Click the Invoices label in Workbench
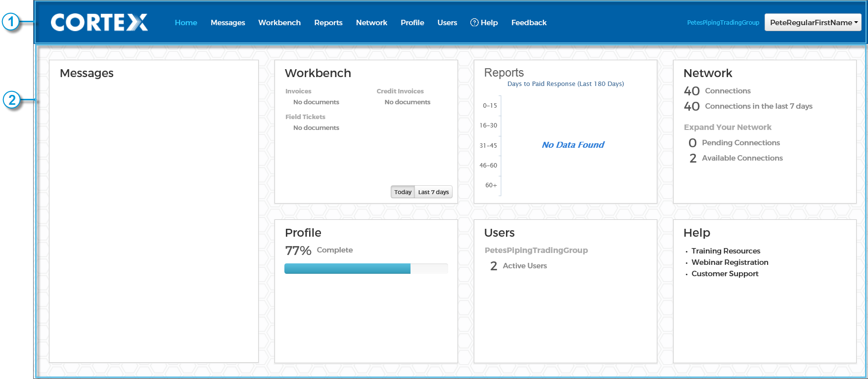 (x=298, y=91)
